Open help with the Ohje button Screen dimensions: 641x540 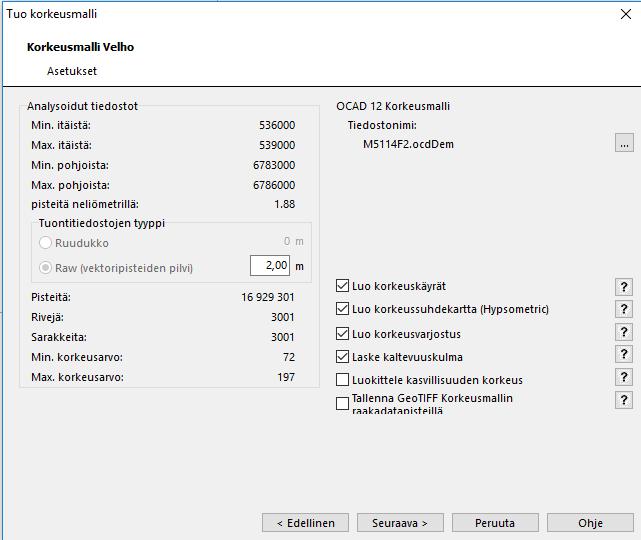(590, 523)
